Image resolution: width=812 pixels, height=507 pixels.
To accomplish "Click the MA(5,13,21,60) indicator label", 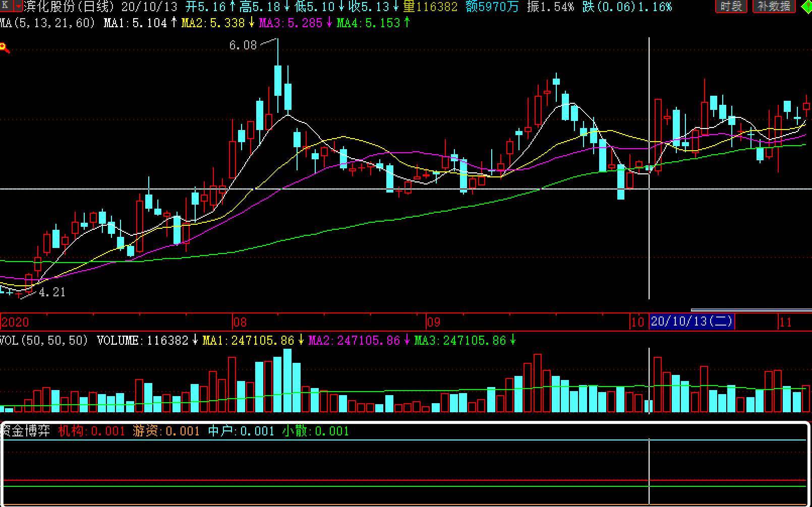I will (48, 23).
